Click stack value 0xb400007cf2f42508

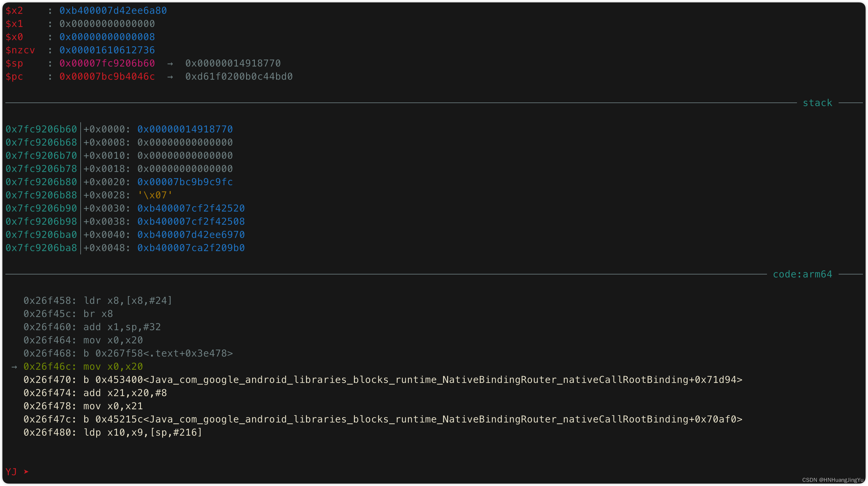[x=191, y=221]
